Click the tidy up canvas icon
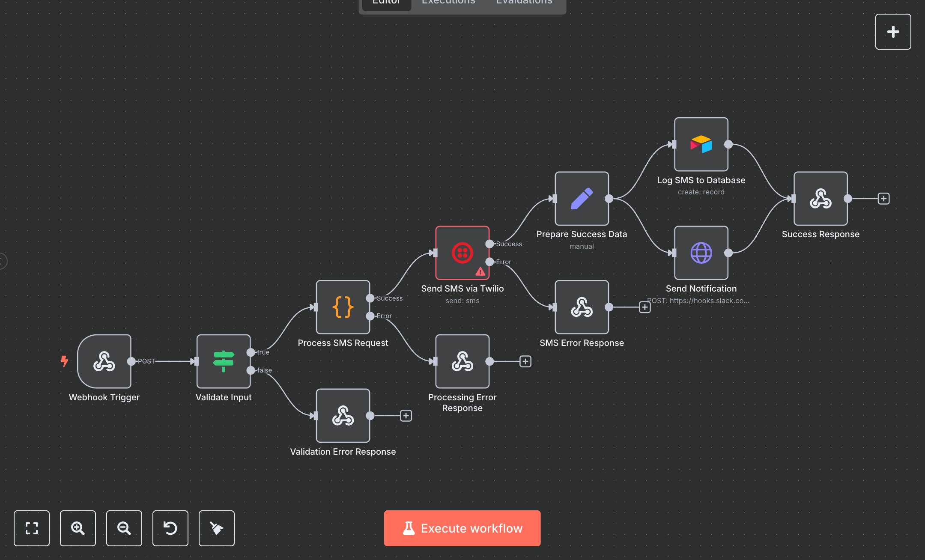 pyautogui.click(x=216, y=528)
